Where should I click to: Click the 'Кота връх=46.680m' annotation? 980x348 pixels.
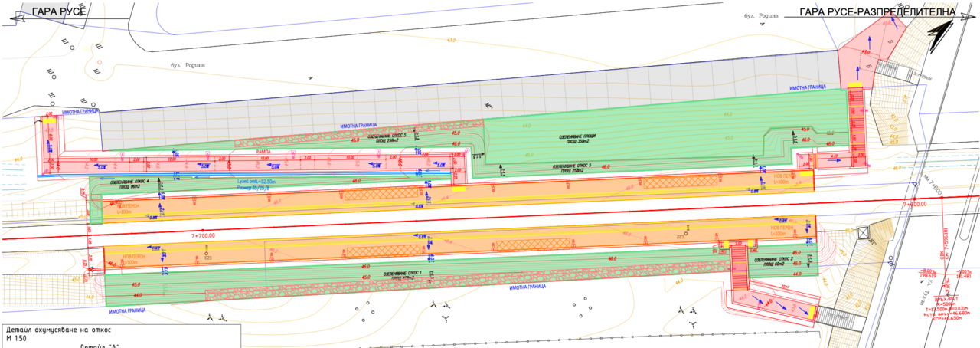pos(947,314)
